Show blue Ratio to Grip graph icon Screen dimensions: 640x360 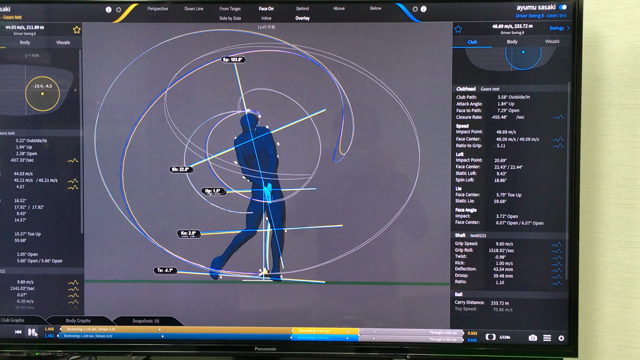[x=558, y=146]
